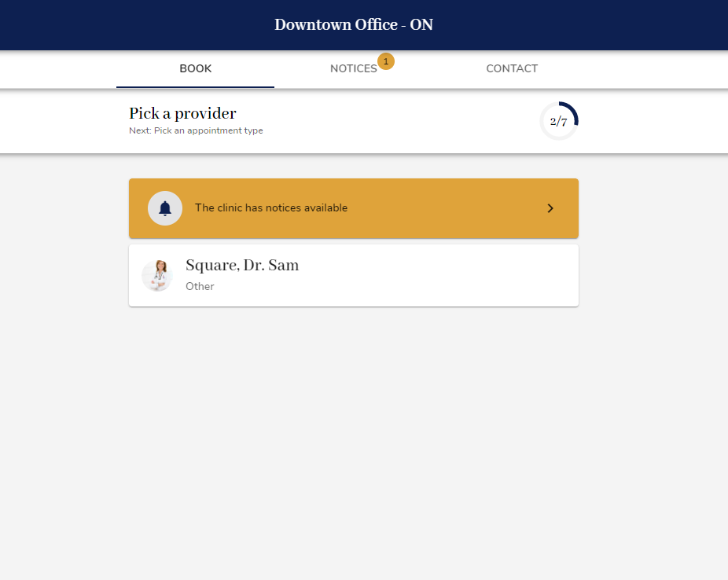The width and height of the screenshot is (728, 580).
Task: Click the bell inside the white circle
Action: point(164,207)
